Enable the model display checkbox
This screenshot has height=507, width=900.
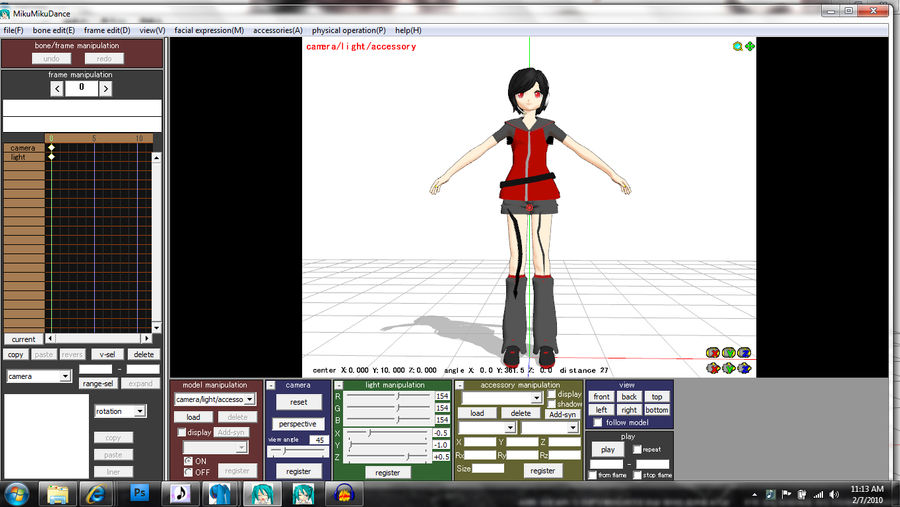pyautogui.click(x=182, y=432)
